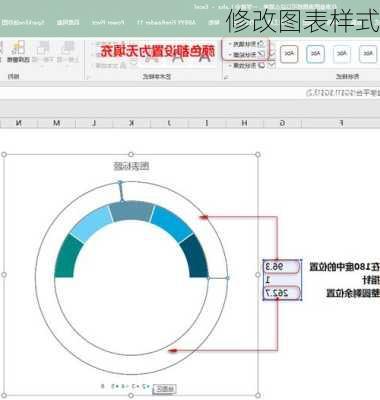380x400 pixels.
Task: Select column L header
Action: pyautogui.click(x=94, y=123)
